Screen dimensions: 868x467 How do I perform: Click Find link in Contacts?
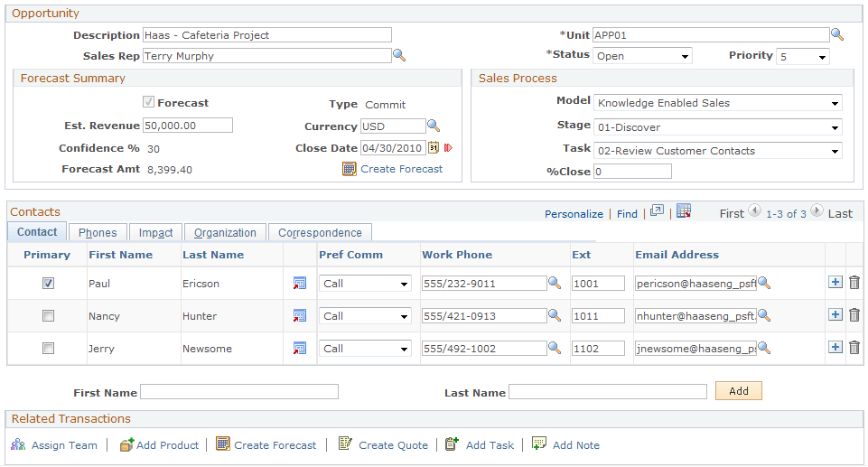627,213
